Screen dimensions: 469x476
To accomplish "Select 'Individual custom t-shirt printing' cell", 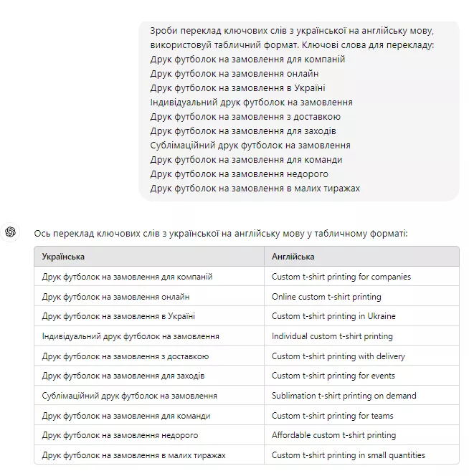I will 332,336.
